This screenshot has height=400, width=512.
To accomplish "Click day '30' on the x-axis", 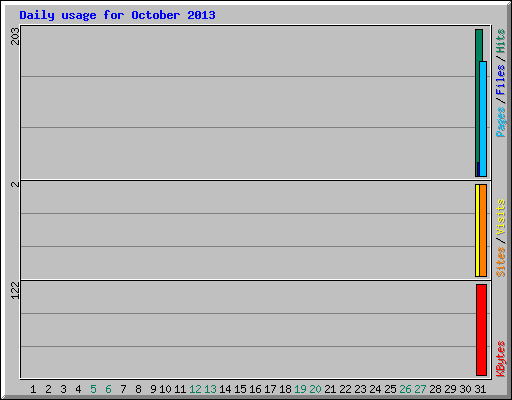I will pos(465,389).
